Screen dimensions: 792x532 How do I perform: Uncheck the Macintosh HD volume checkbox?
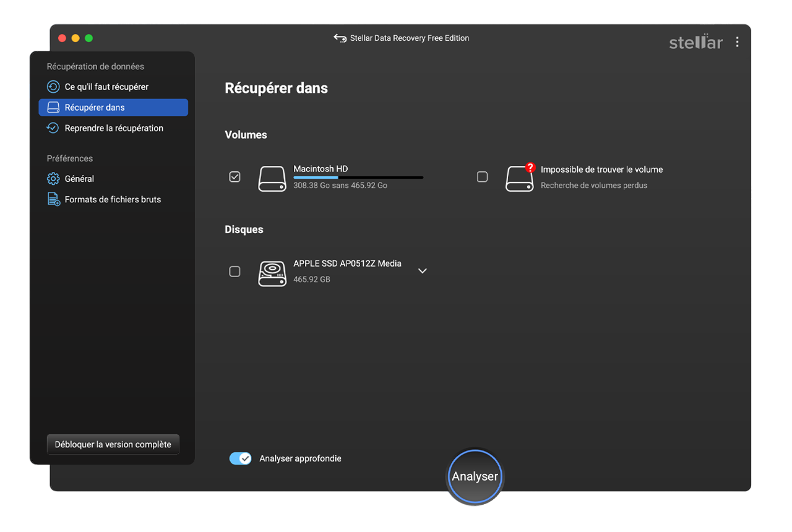pos(235,177)
